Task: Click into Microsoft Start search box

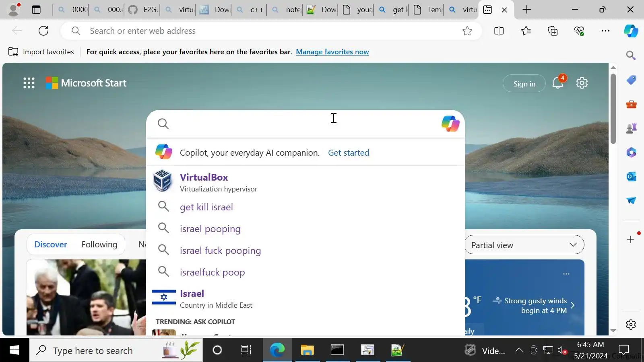Action: pyautogui.click(x=305, y=124)
